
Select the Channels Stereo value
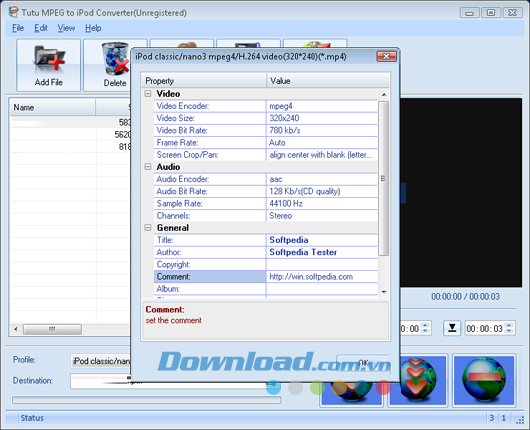tap(322, 216)
